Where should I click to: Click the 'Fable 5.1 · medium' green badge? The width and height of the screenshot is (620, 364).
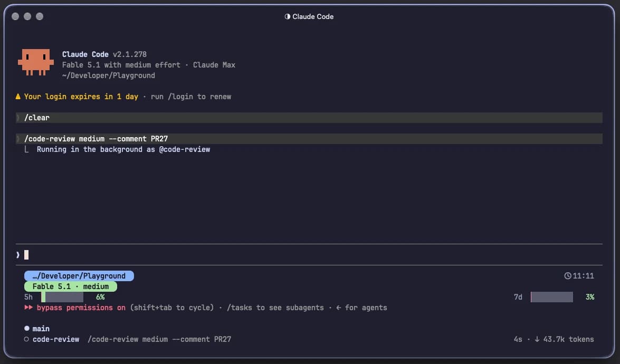coord(70,286)
